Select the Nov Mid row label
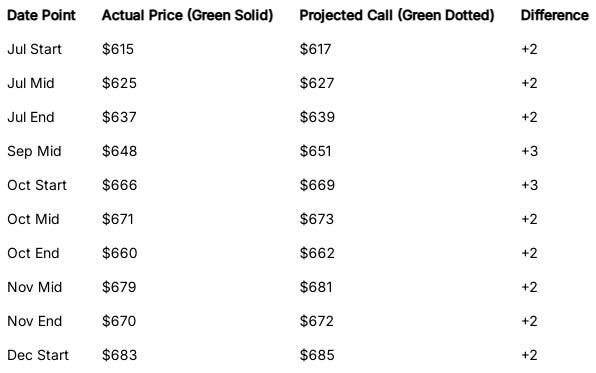This screenshot has height=373, width=596. (35, 287)
